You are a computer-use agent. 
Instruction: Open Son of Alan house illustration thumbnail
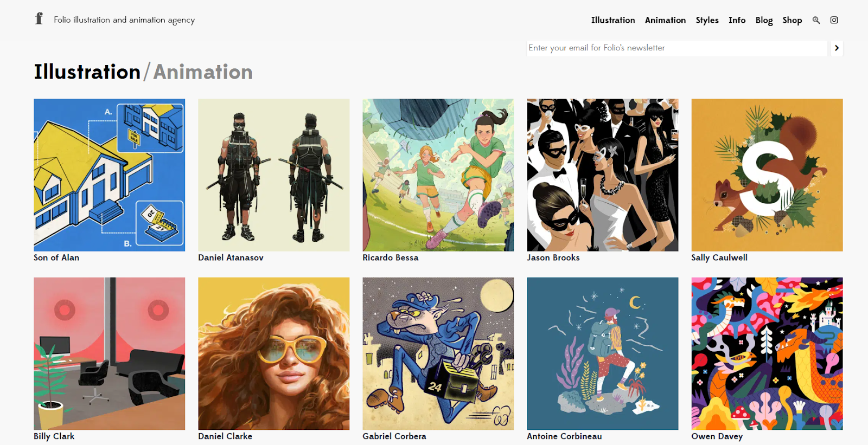point(109,175)
